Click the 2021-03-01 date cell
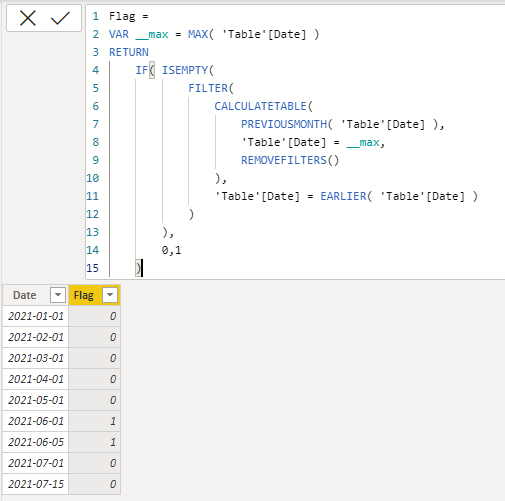The width and height of the screenshot is (505, 501). [35, 358]
